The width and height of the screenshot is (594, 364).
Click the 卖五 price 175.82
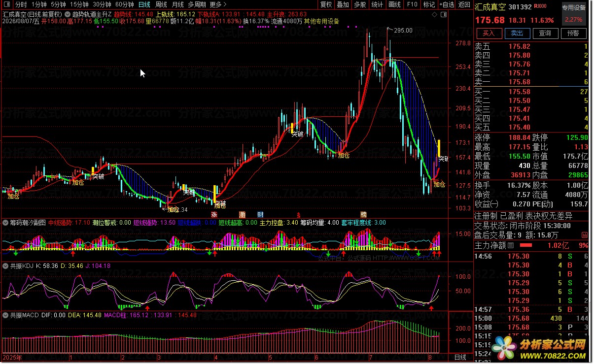click(520, 47)
